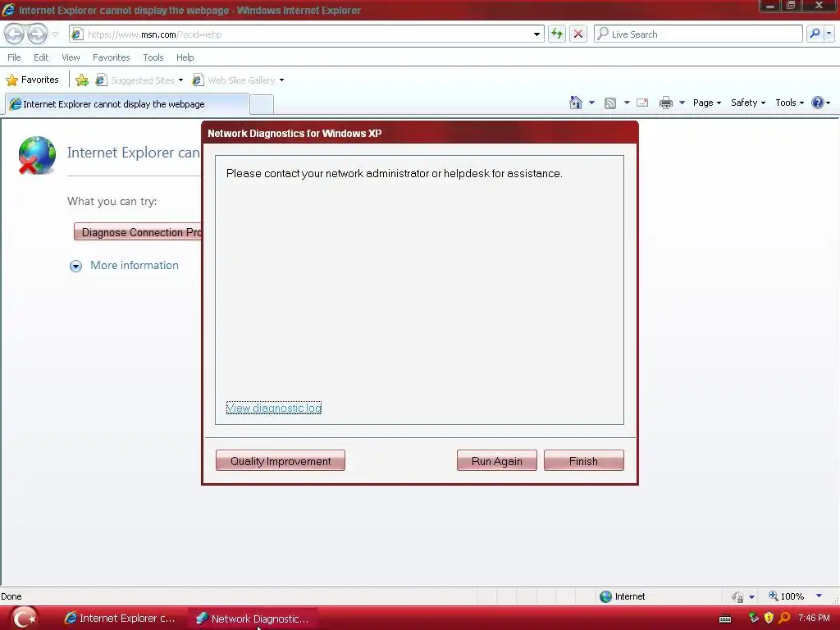Click the 100% zoom level button
The height and width of the screenshot is (630, 840).
(x=786, y=596)
